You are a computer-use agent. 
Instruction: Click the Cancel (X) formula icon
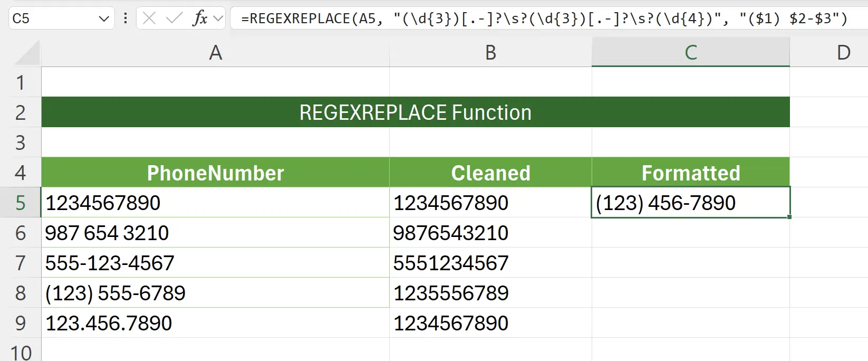149,19
